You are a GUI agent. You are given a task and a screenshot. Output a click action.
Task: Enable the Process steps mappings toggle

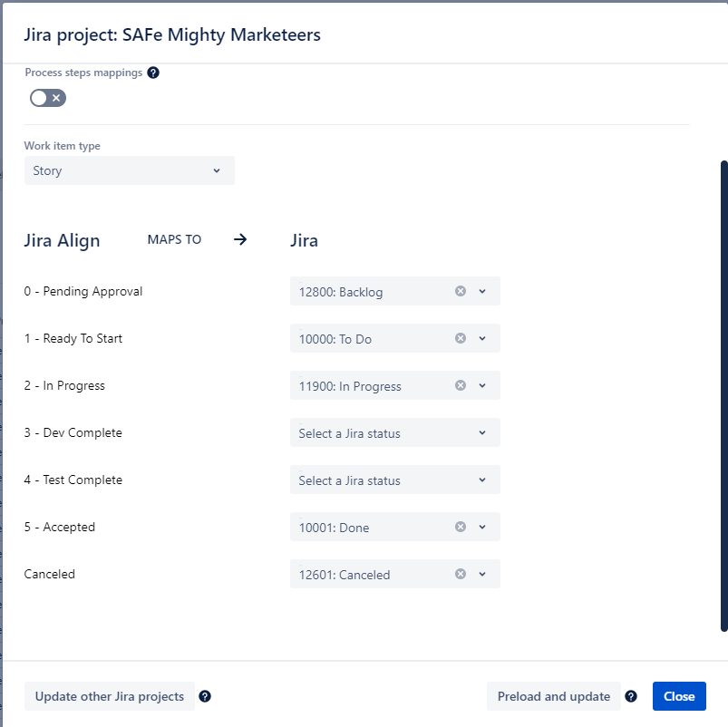pyautogui.click(x=47, y=97)
